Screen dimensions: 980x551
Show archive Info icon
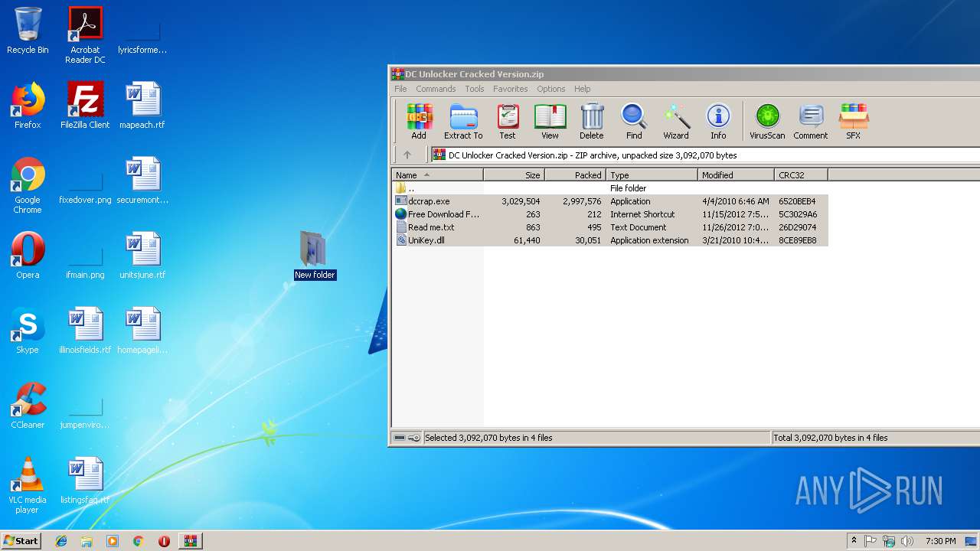point(718,121)
